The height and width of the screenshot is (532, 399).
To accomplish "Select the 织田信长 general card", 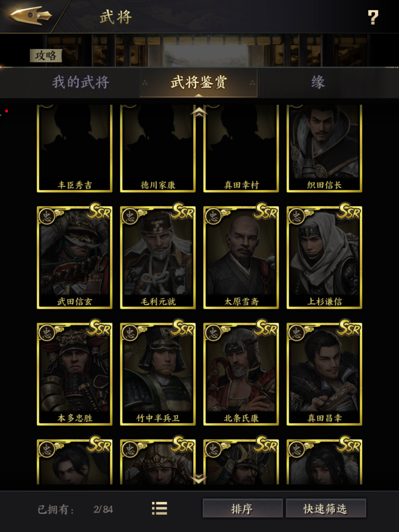I will 324,148.
